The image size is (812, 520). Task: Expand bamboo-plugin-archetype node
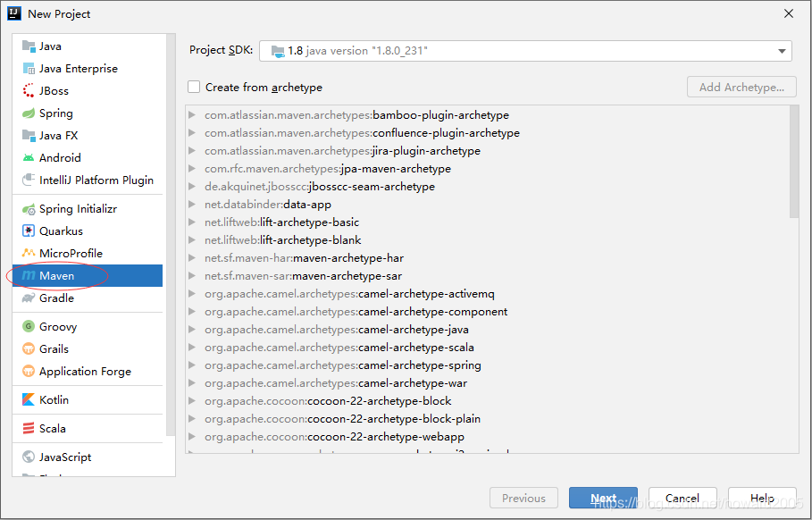(x=192, y=115)
